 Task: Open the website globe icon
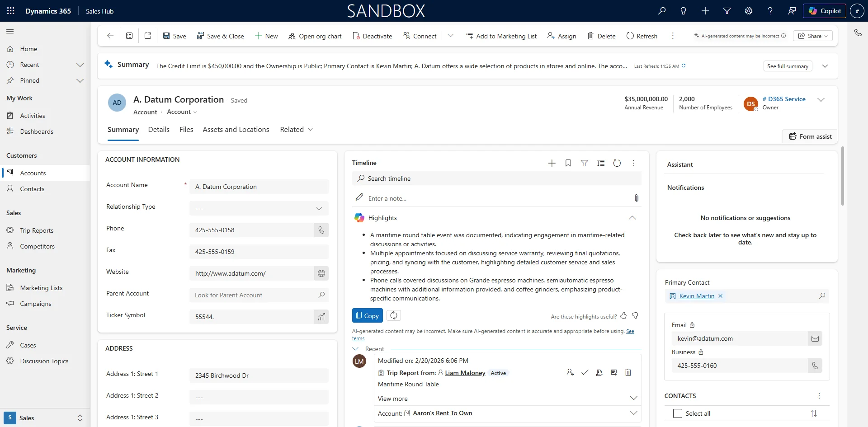click(321, 273)
